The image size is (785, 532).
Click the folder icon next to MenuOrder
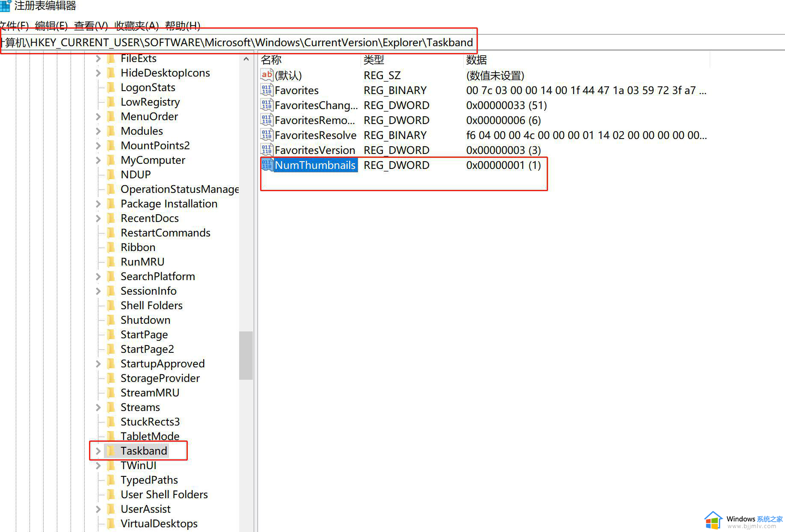(x=111, y=117)
